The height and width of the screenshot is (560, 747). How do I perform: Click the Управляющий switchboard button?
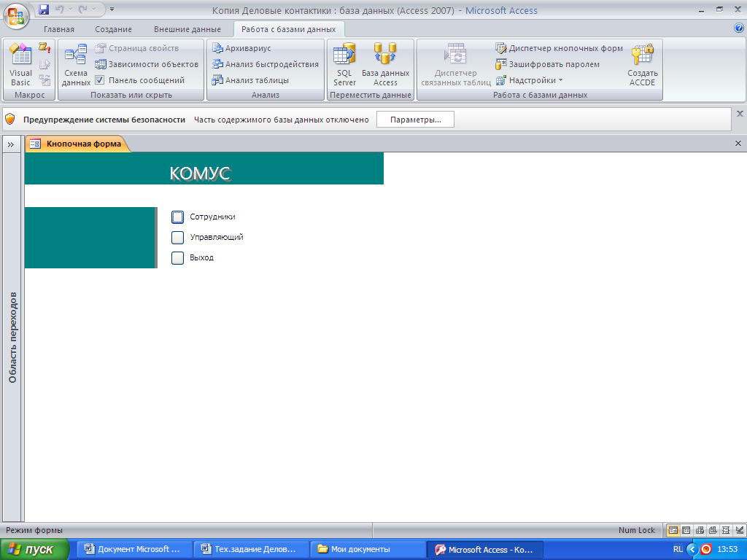[x=177, y=237]
